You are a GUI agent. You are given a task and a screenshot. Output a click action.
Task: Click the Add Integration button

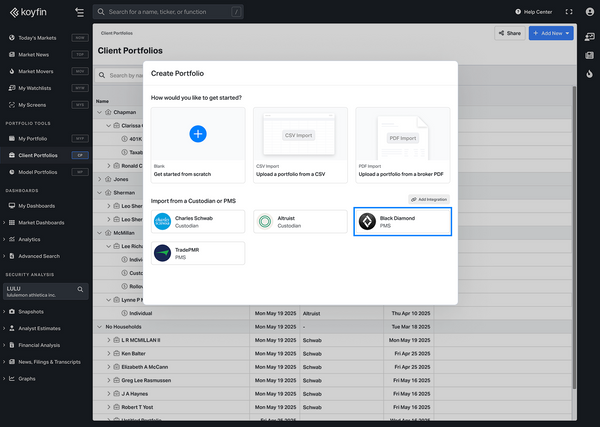click(x=429, y=199)
